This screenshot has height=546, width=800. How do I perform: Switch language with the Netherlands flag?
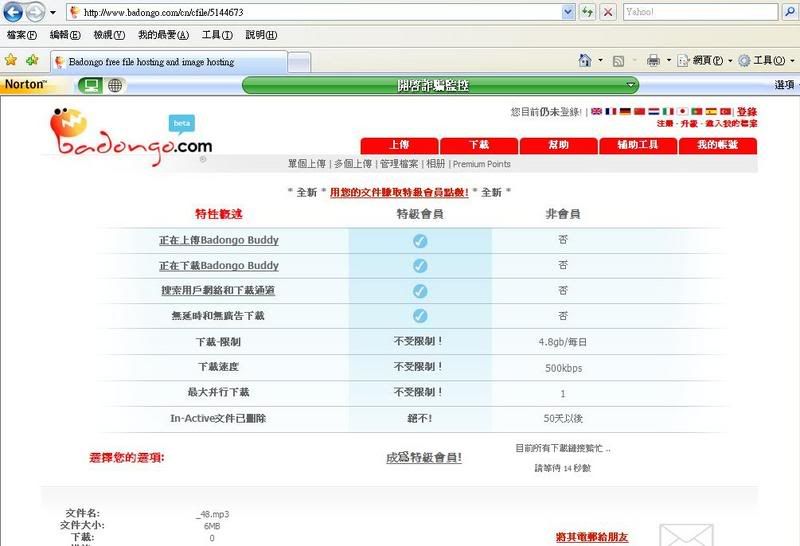pyautogui.click(x=654, y=111)
